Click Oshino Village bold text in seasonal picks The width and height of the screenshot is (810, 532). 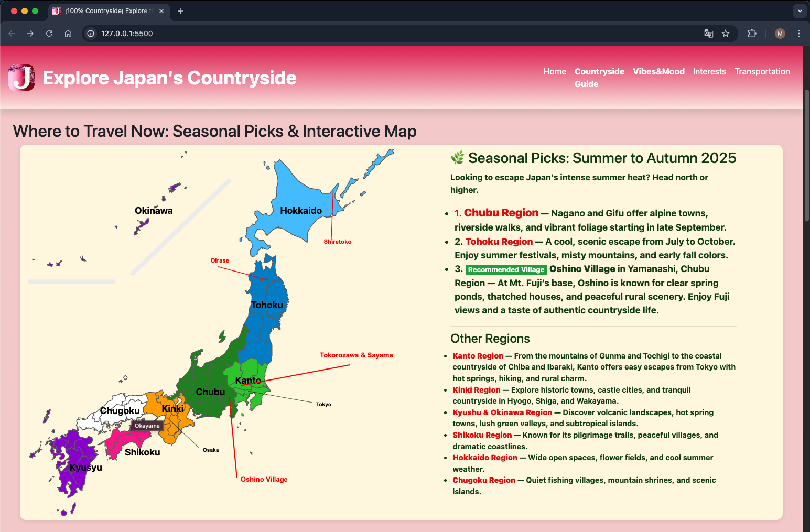[582, 269]
